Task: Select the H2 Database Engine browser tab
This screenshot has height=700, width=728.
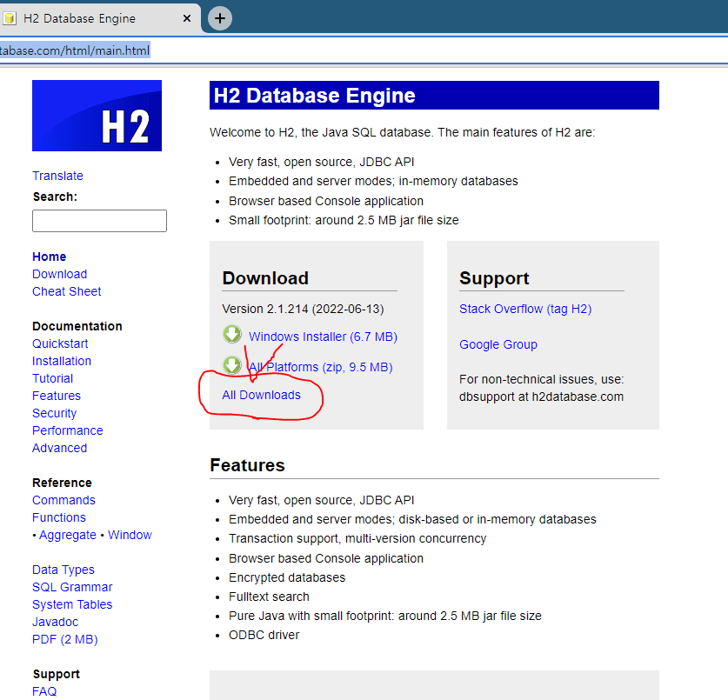Action: [87, 18]
